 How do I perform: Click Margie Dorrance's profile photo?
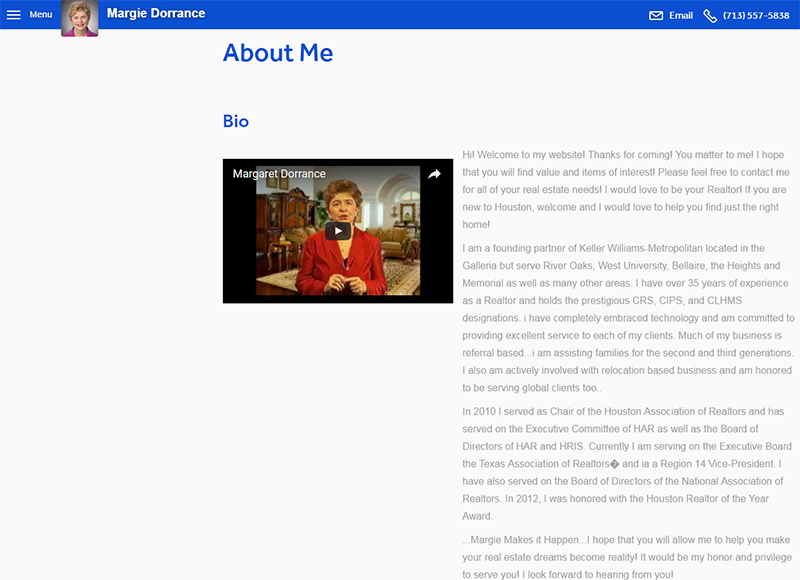(x=80, y=18)
